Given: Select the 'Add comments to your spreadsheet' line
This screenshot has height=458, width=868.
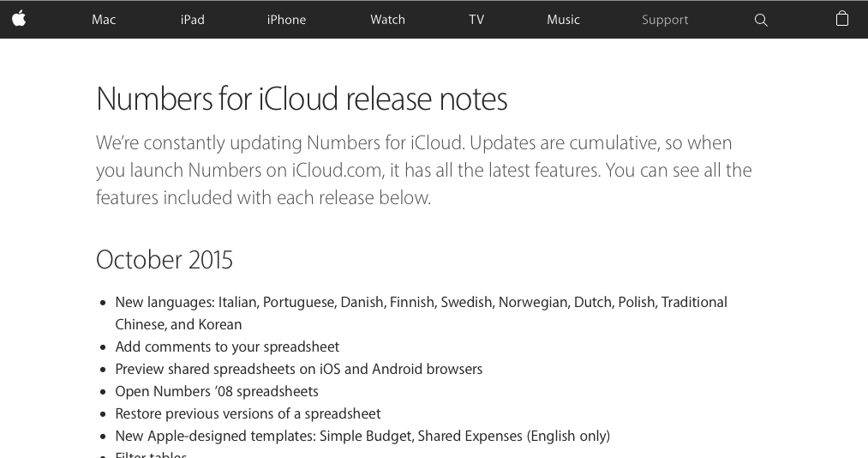Looking at the screenshot, I should point(227,347).
